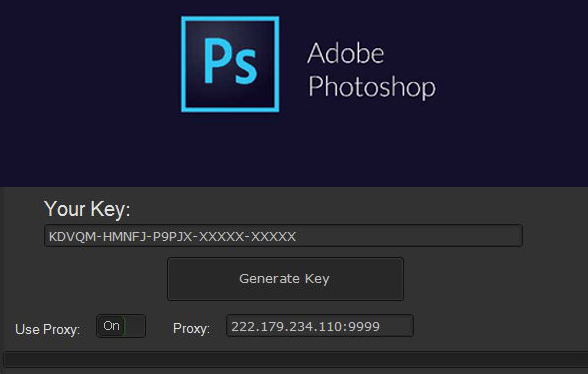
Task: Click the Photoshop Ps logo icon
Action: [230, 64]
